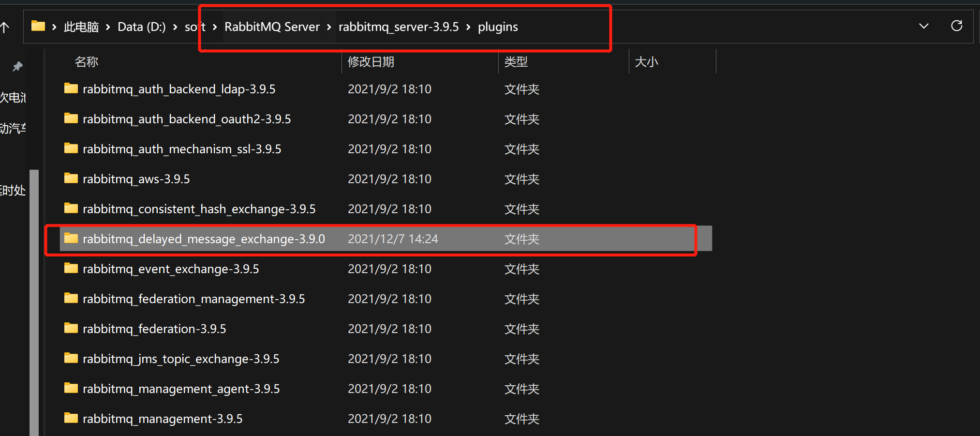Expand chevron after rabbitmq_server-3.9.5 breadcrumb

click(x=468, y=27)
